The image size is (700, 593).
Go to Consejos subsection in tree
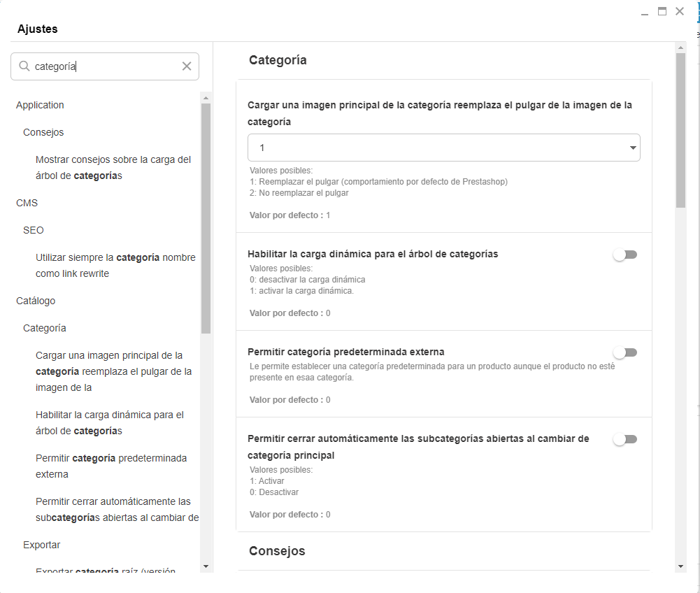pos(43,132)
